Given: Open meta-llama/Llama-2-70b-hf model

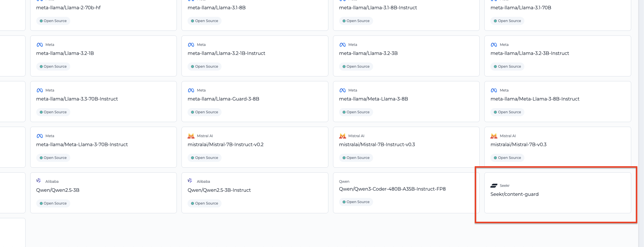Looking at the screenshot, I should click(x=68, y=8).
